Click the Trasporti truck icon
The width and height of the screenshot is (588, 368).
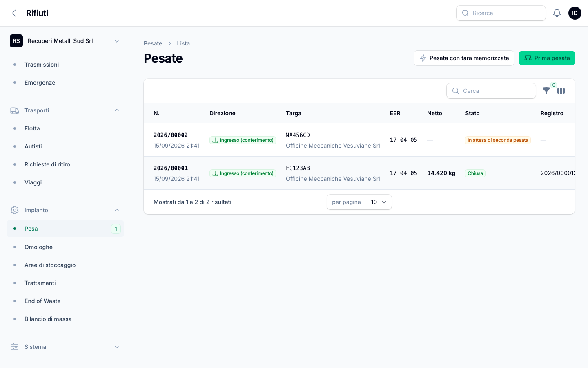15,110
